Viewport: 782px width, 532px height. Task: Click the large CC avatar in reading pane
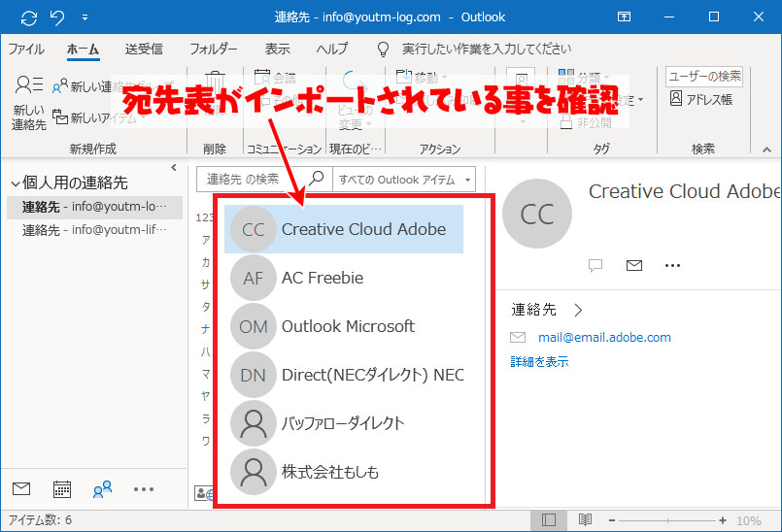(x=536, y=214)
